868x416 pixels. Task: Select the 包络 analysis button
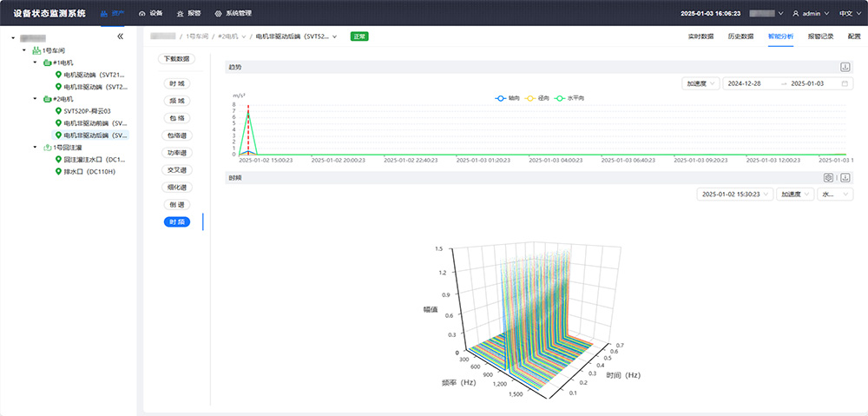177,118
